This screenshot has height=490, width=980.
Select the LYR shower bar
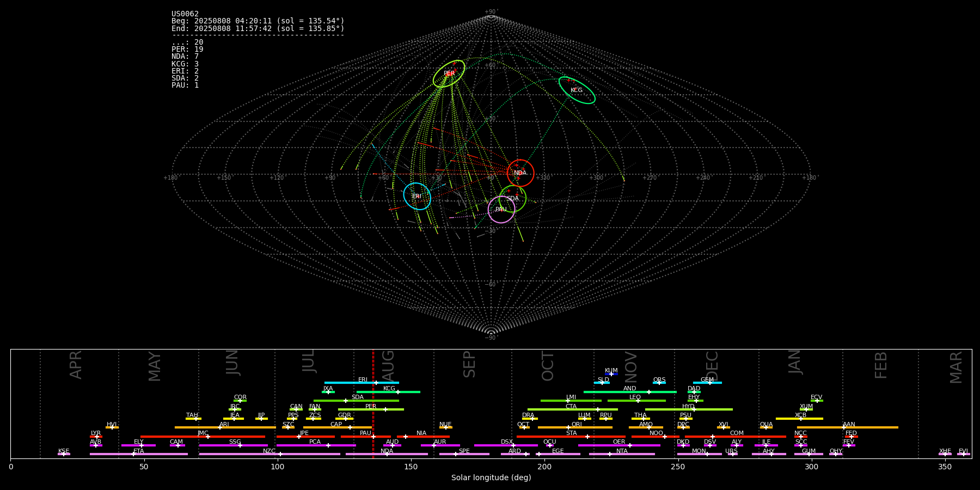pos(96,437)
